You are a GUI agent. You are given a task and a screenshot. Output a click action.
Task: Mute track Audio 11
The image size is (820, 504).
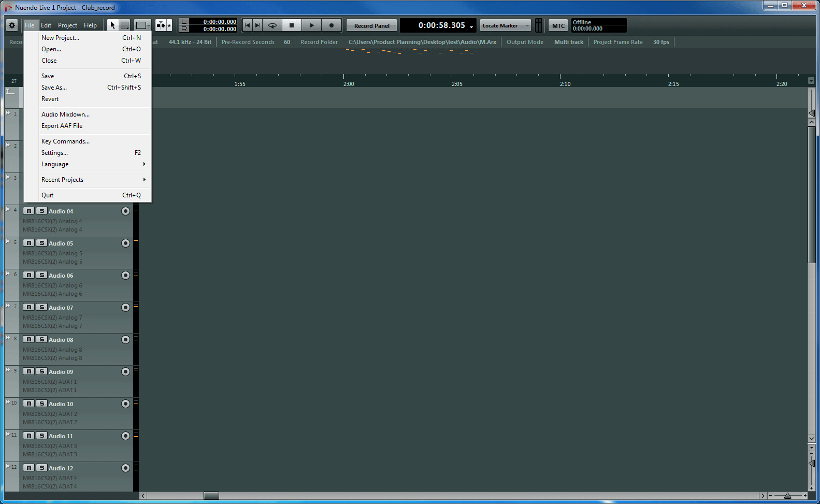[x=29, y=436]
